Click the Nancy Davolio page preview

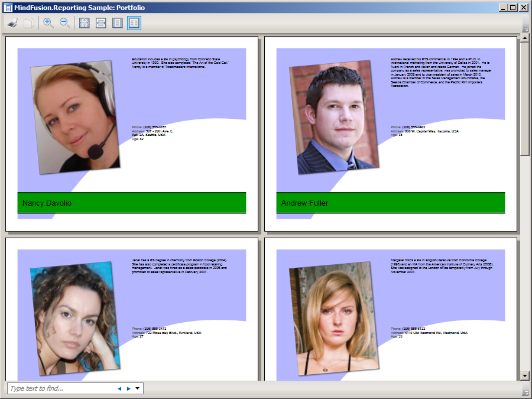pos(132,134)
